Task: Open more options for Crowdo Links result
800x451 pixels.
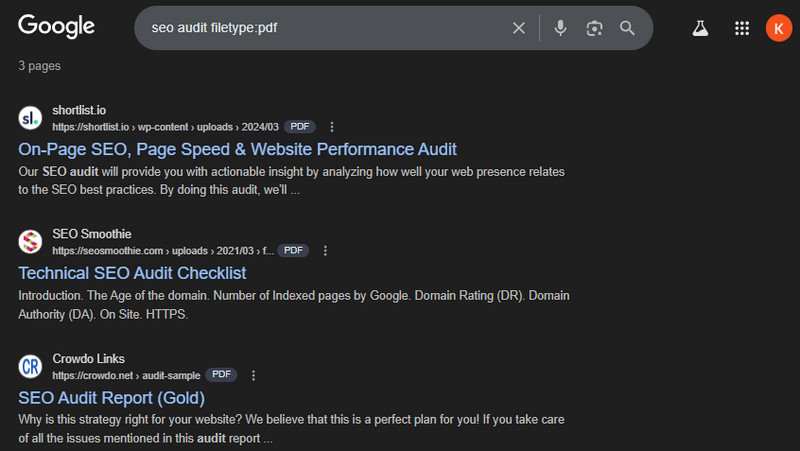Action: click(x=253, y=375)
